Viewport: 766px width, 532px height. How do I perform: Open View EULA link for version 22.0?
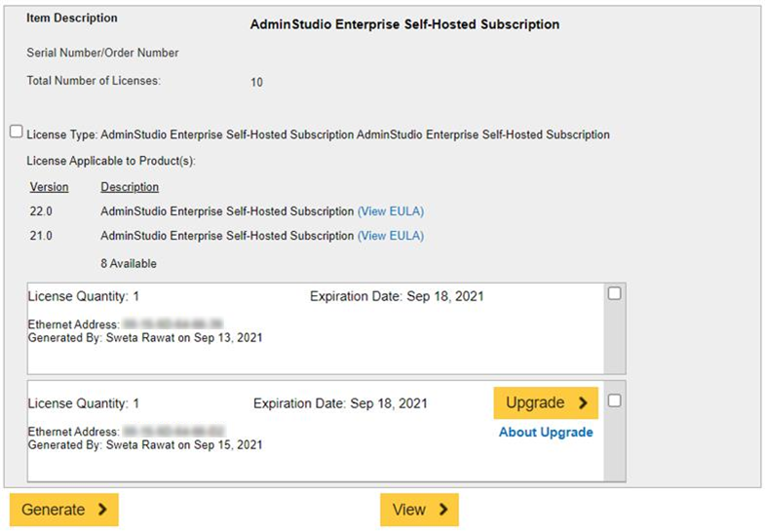coord(391,211)
